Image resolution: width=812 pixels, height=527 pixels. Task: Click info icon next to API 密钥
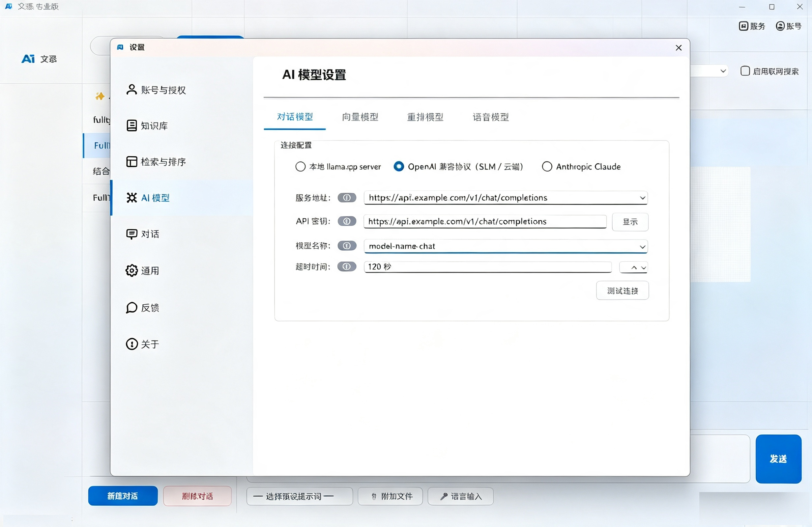point(347,221)
